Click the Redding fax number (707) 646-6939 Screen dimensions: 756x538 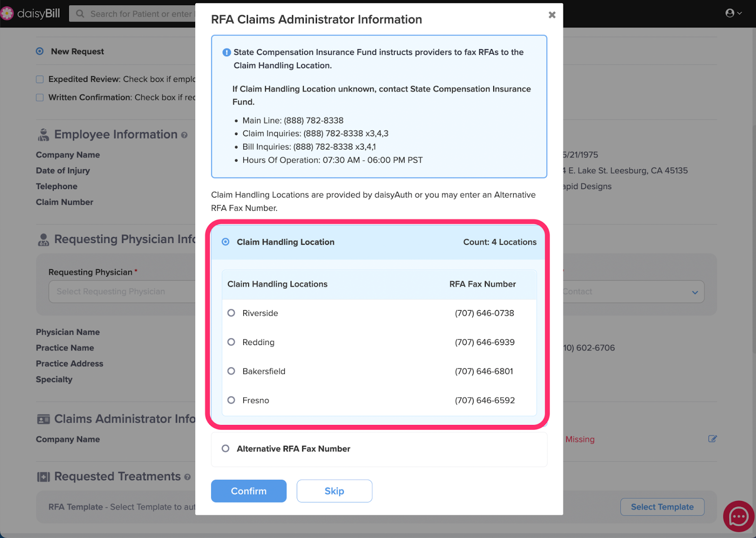[484, 342]
